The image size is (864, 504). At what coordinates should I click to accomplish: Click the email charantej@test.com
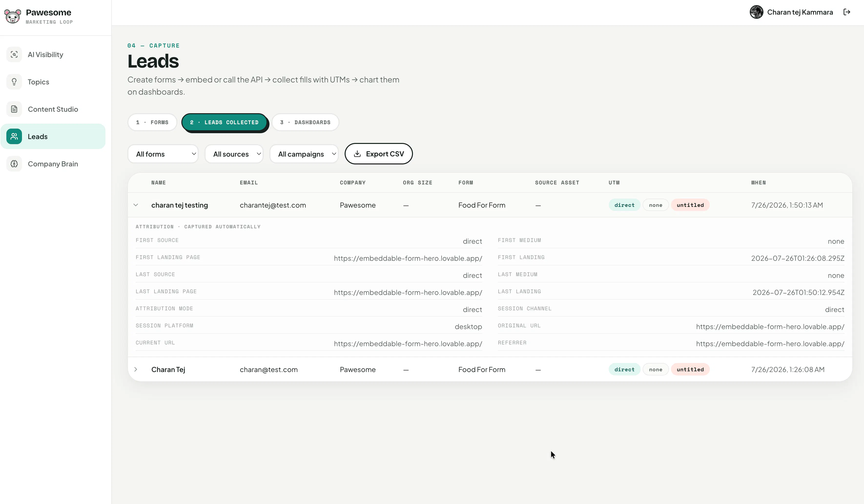pos(273,205)
